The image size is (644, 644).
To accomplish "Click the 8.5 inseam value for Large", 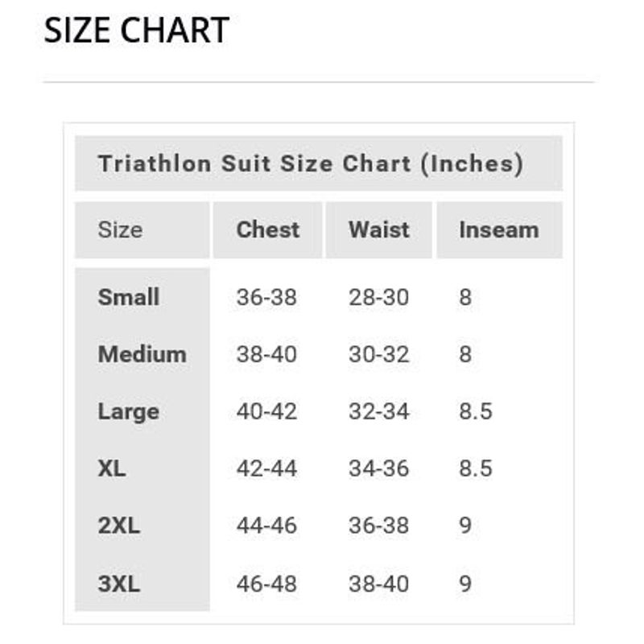I will 476,411.
